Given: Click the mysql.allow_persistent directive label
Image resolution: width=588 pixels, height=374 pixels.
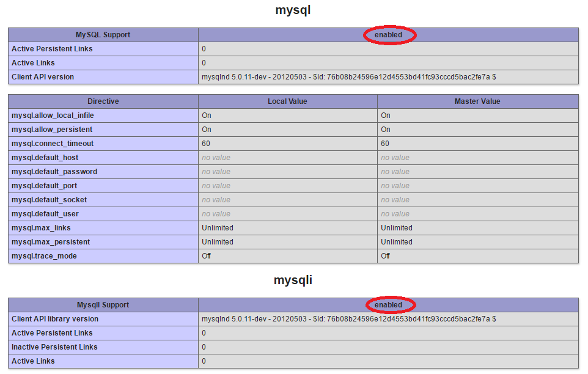Looking at the screenshot, I should (x=52, y=130).
